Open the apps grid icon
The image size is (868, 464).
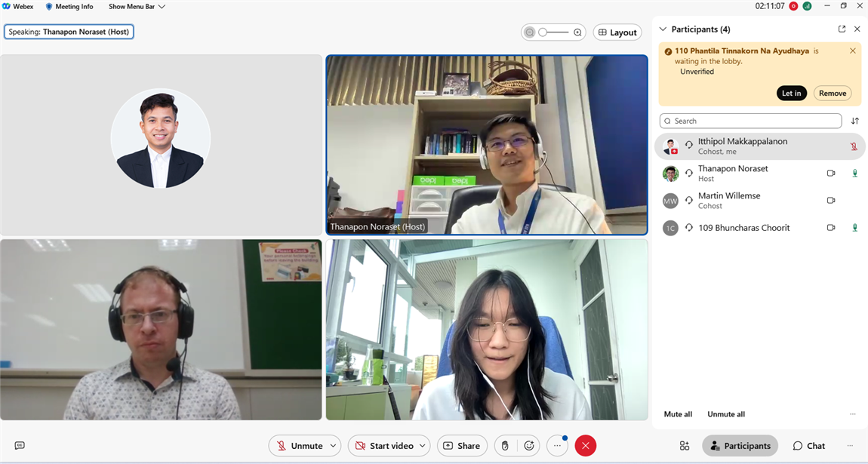685,446
